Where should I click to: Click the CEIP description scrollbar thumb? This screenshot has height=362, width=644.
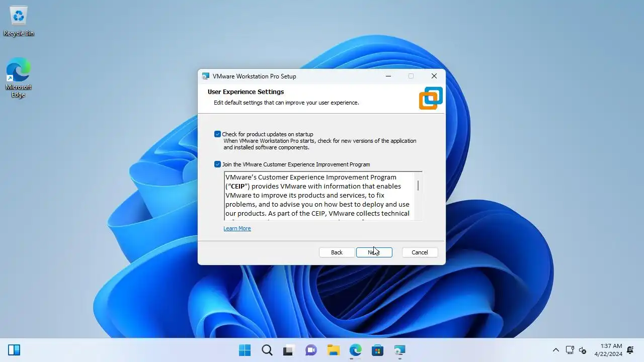pyautogui.click(x=418, y=185)
